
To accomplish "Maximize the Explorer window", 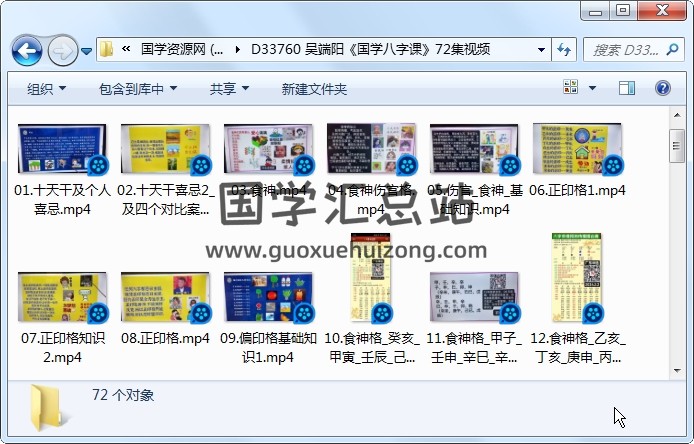I will 623,11.
